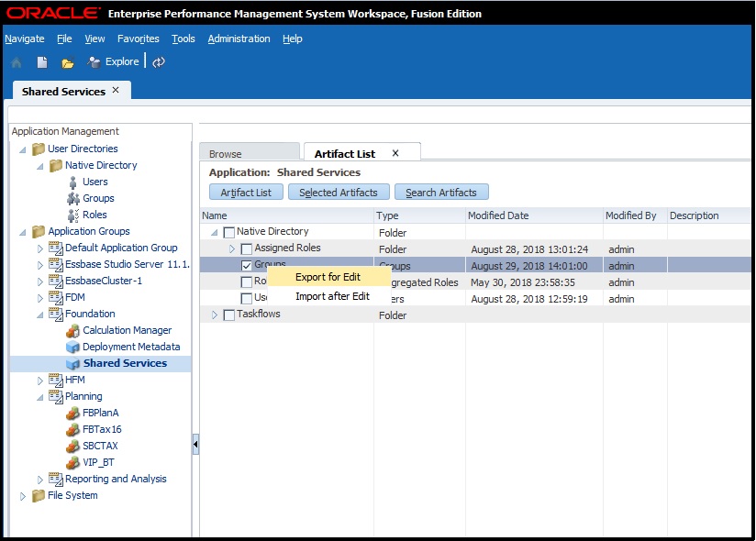This screenshot has width=756, height=541.
Task: Open the FBPlanA planning application
Action: (100, 413)
